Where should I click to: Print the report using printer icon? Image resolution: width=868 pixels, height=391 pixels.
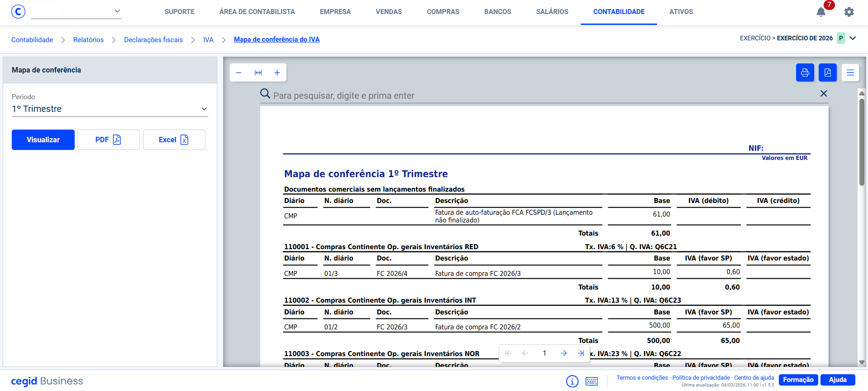[x=805, y=72]
